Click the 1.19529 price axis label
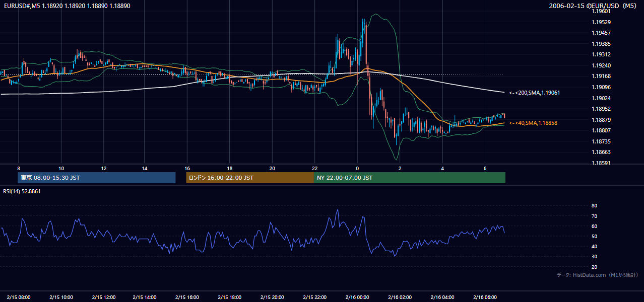The height and width of the screenshot is (302, 644). pos(601,22)
